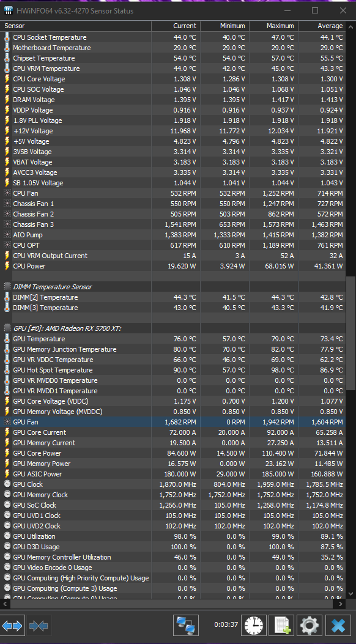Screen dimensions: 356x644
Task: Select the CPU Power sensor row
Action: click(x=172, y=266)
